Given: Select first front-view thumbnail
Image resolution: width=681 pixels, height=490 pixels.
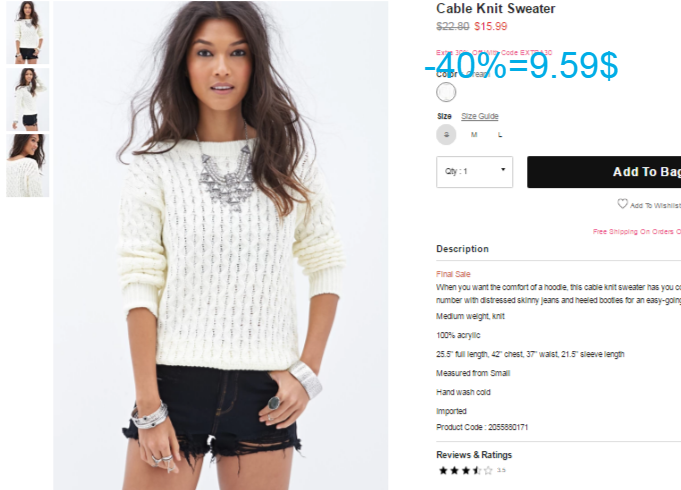Looking at the screenshot, I should [x=27, y=33].
